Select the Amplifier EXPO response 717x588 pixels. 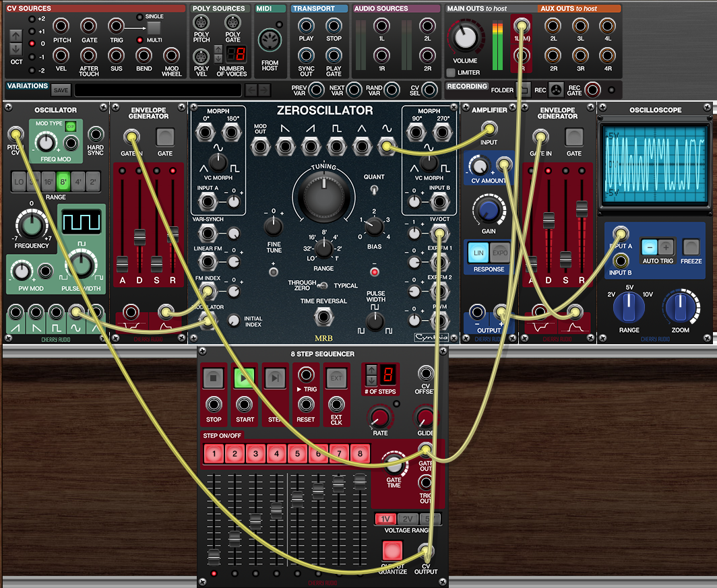500,253
